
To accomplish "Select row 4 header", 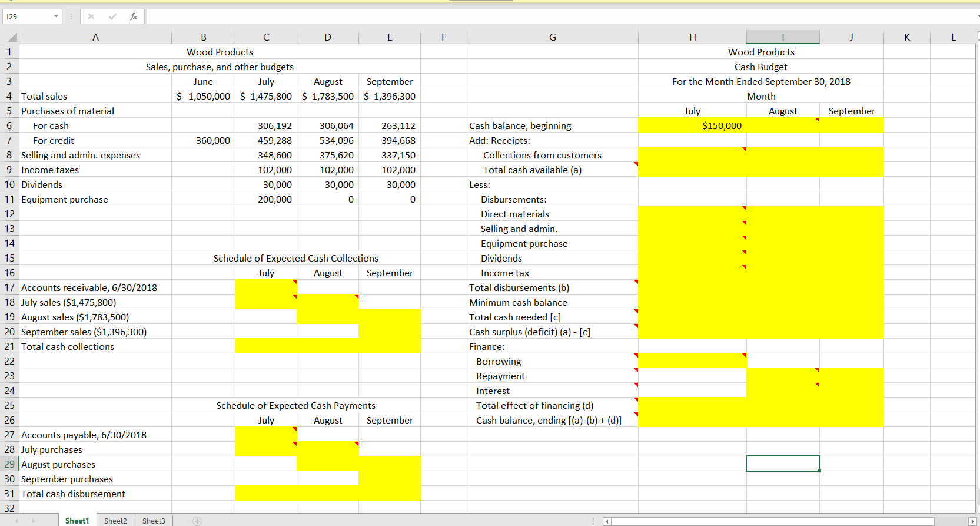I will tap(9, 96).
